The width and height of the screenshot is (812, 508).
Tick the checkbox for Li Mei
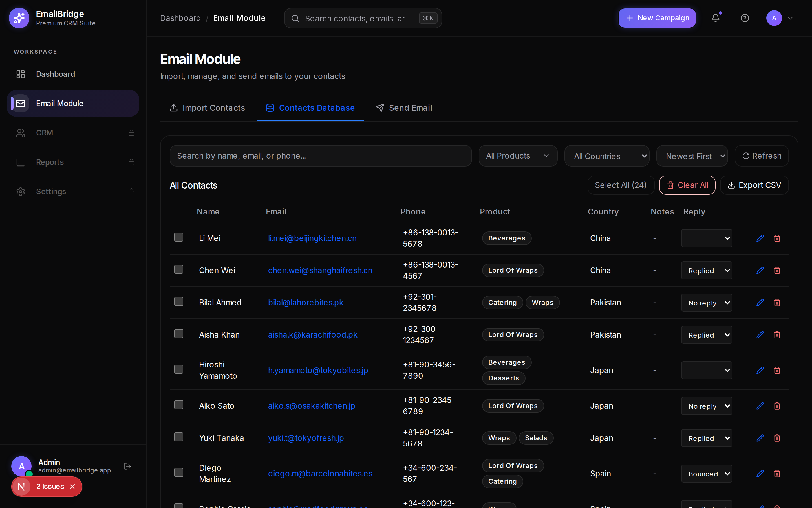click(179, 237)
